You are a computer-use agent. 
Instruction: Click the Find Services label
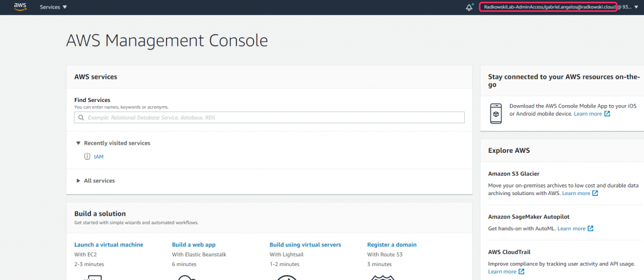(x=92, y=100)
